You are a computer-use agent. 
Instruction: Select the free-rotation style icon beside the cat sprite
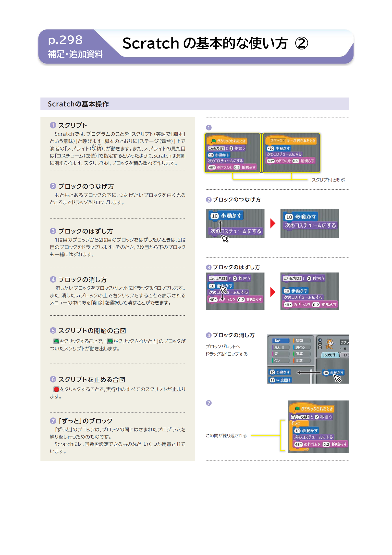coord(320,340)
